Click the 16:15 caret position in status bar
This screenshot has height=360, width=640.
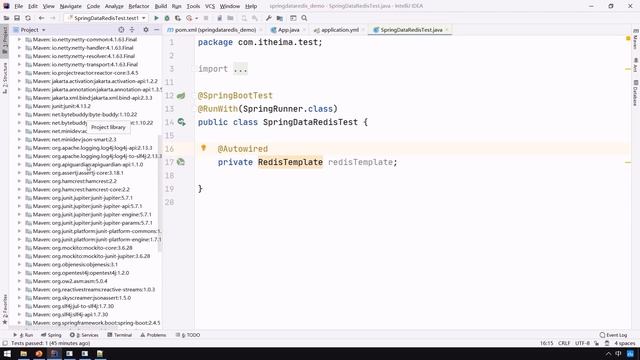547,343
